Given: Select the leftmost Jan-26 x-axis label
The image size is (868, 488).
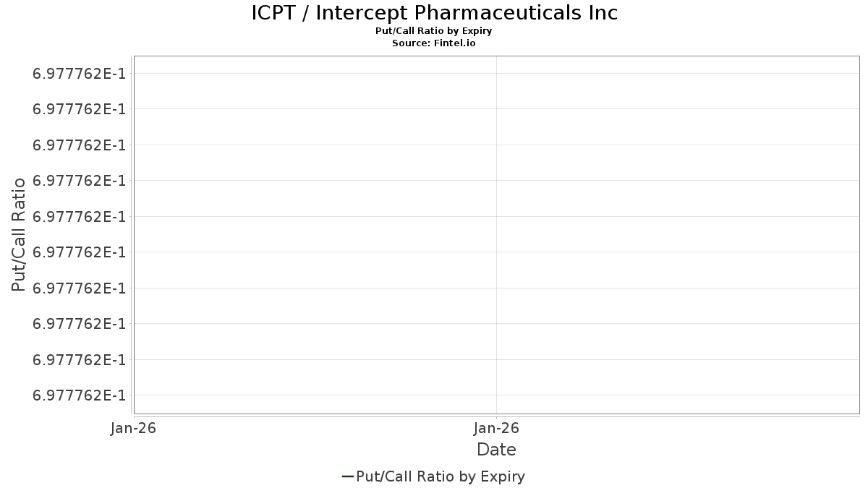Looking at the screenshot, I should tap(133, 428).
